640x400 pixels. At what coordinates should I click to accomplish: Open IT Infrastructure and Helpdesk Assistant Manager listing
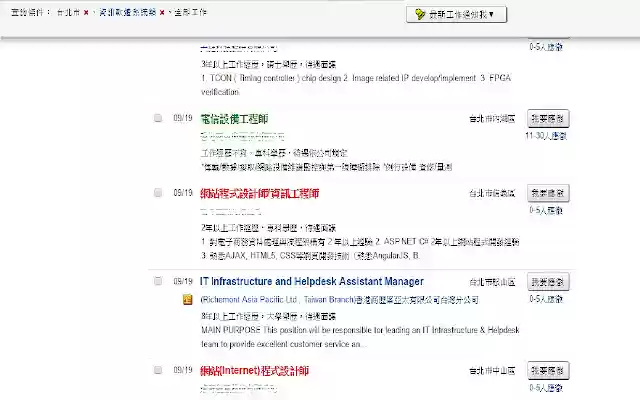[312, 281]
